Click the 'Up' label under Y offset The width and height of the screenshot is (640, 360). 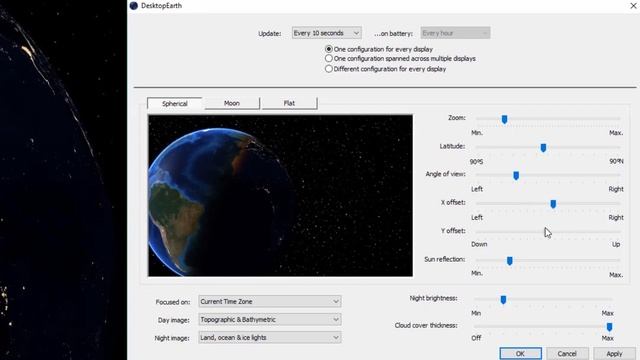[x=616, y=244]
